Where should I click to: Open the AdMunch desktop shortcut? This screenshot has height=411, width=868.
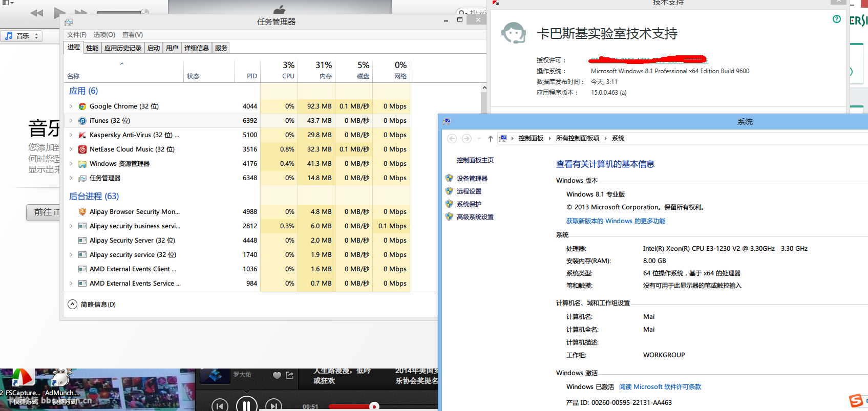[61, 386]
